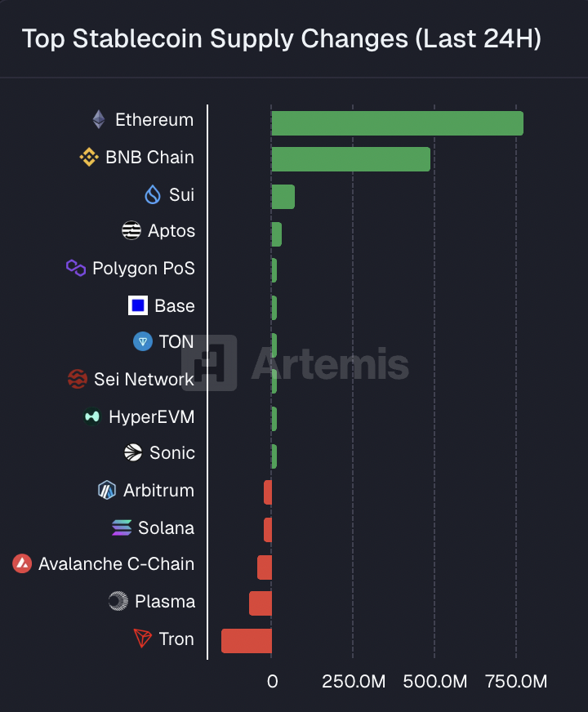Image resolution: width=588 pixels, height=712 pixels.
Task: Click the Avalanche C-Chain red icon
Action: 22,564
